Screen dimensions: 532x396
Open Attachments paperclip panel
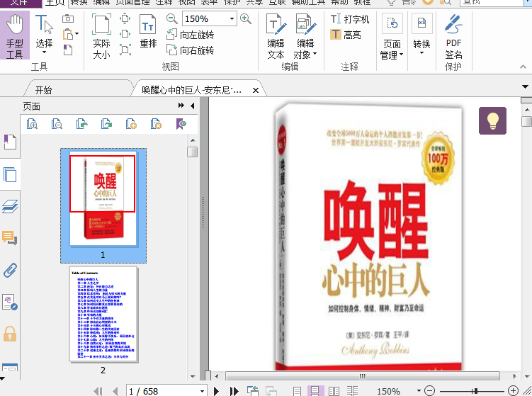click(x=10, y=270)
